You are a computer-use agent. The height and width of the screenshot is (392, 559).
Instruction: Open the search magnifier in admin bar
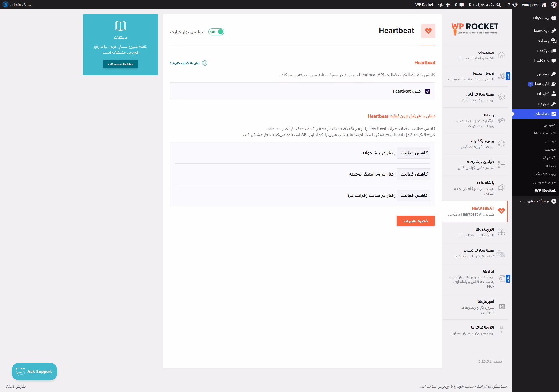499,5
